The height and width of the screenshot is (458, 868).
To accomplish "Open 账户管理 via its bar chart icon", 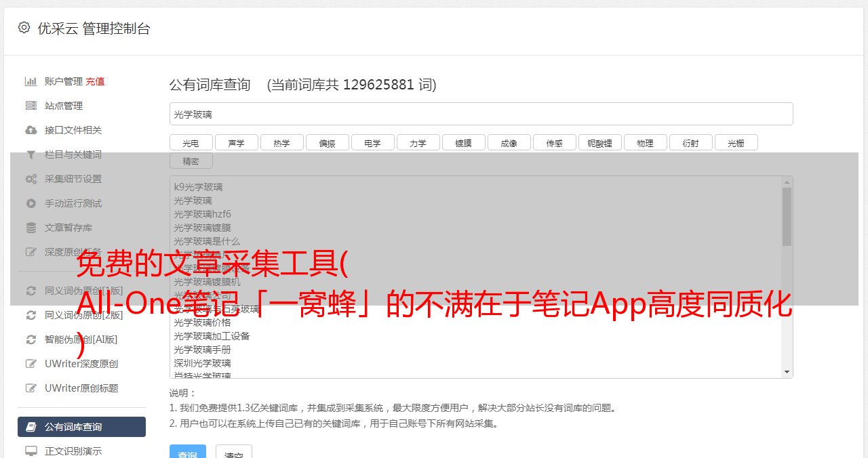I will pos(31,81).
